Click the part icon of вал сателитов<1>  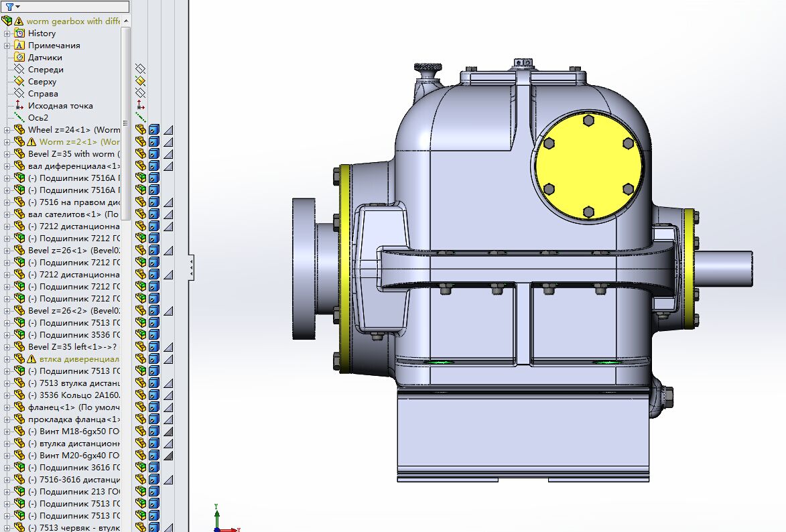click(19, 214)
